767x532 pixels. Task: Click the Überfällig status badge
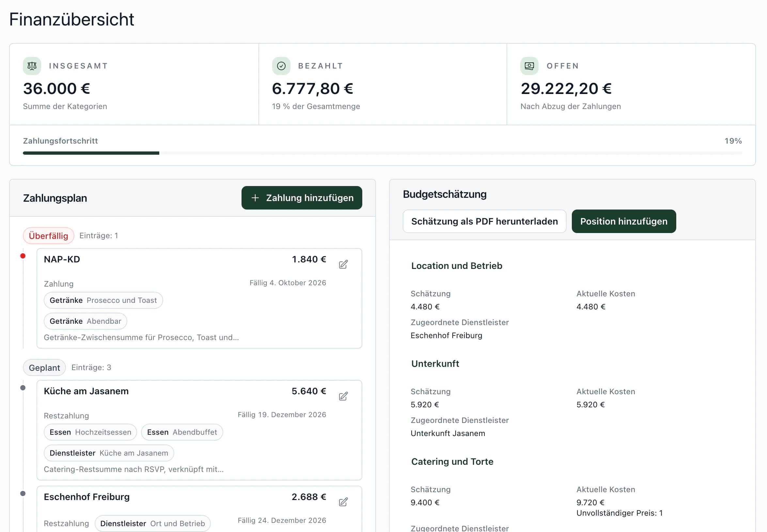(x=48, y=236)
